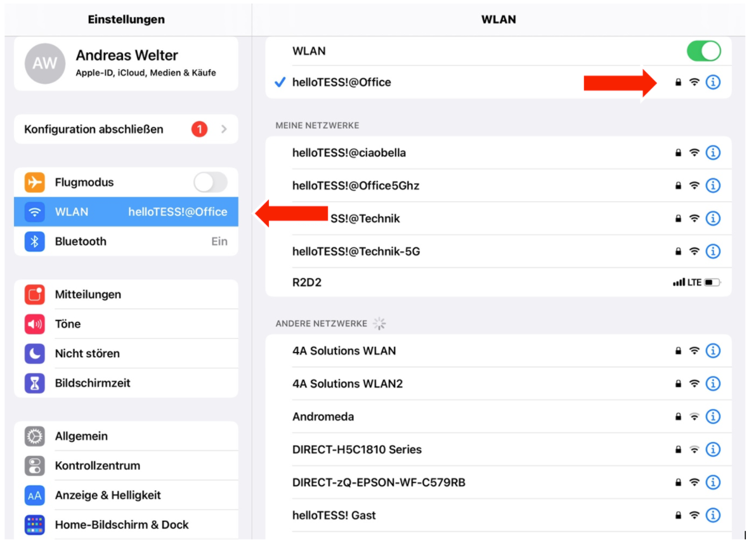Click the Ein status next to Bluetooth
Screen dimensions: 756x548
[219, 242]
